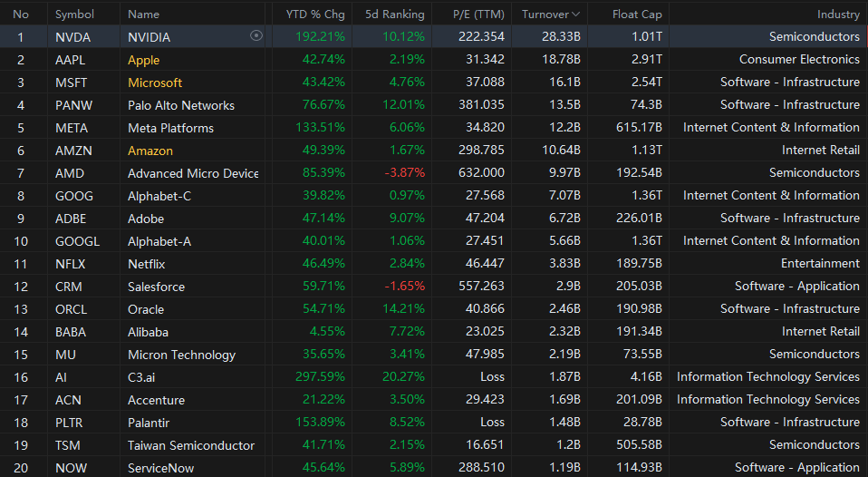This screenshot has height=477, width=868.
Task: Click the Name column header
Action: click(143, 15)
